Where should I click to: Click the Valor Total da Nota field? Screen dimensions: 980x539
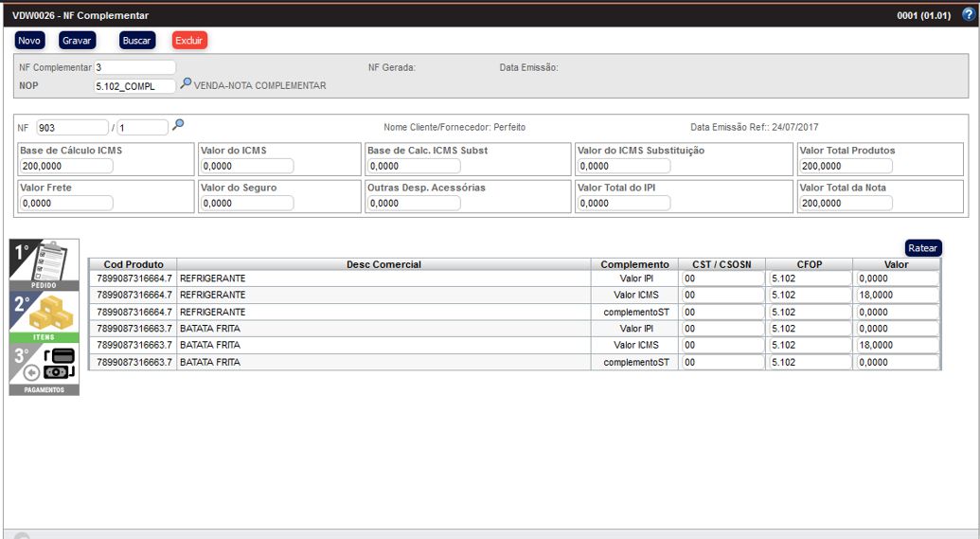coord(845,203)
